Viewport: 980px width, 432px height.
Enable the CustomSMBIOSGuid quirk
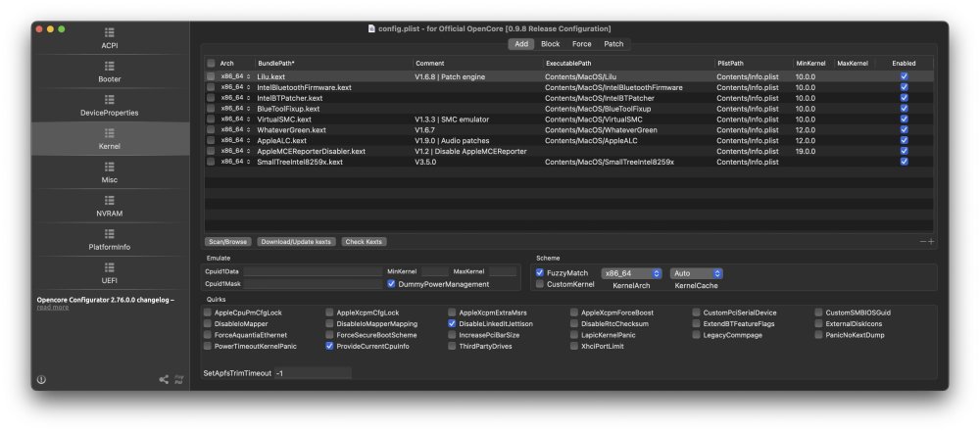coord(819,312)
